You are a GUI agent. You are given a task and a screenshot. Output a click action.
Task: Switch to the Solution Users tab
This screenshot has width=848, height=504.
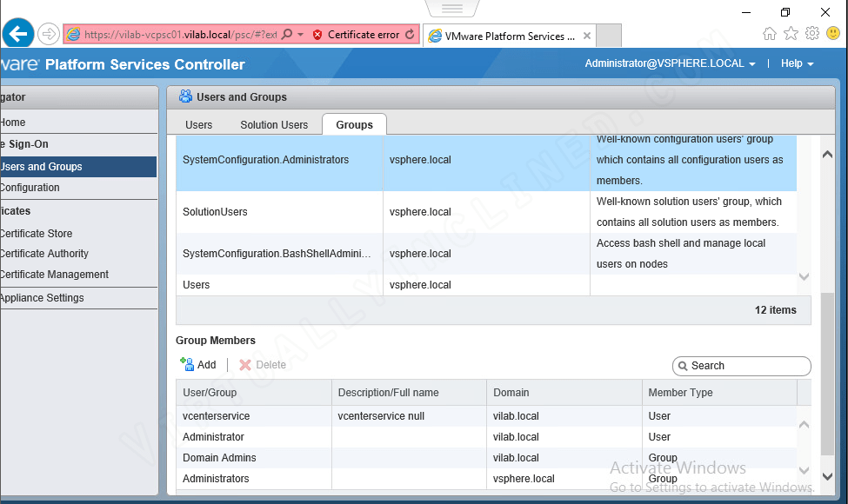point(274,125)
